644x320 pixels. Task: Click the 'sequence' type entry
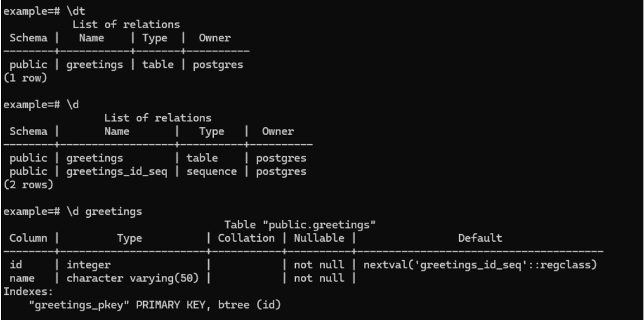(x=212, y=172)
